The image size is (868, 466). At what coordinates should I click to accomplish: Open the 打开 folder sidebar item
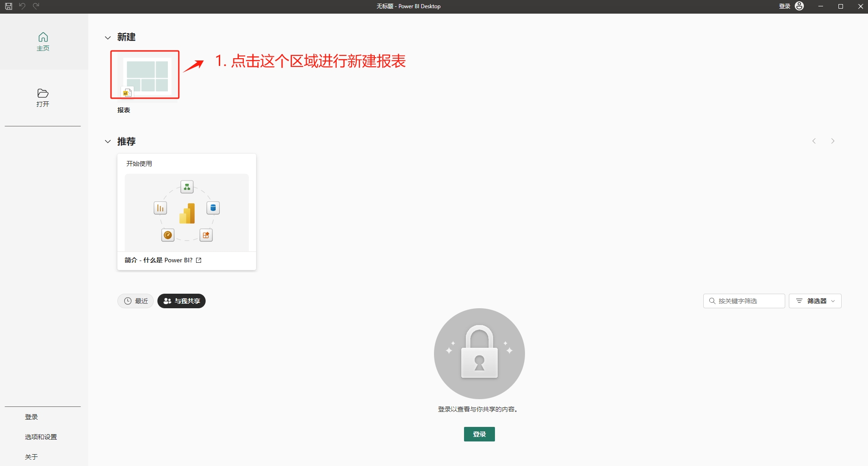(43, 98)
